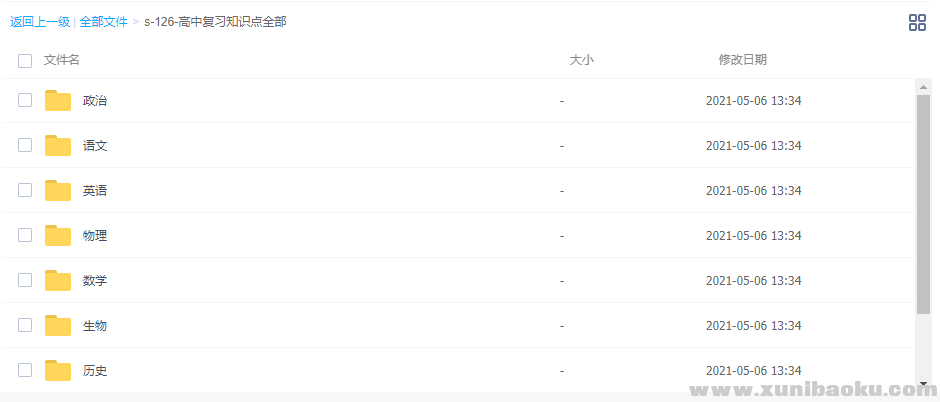Toggle the select-all checkbox beside 文件名
This screenshot has width=940, height=402.
click(x=25, y=61)
